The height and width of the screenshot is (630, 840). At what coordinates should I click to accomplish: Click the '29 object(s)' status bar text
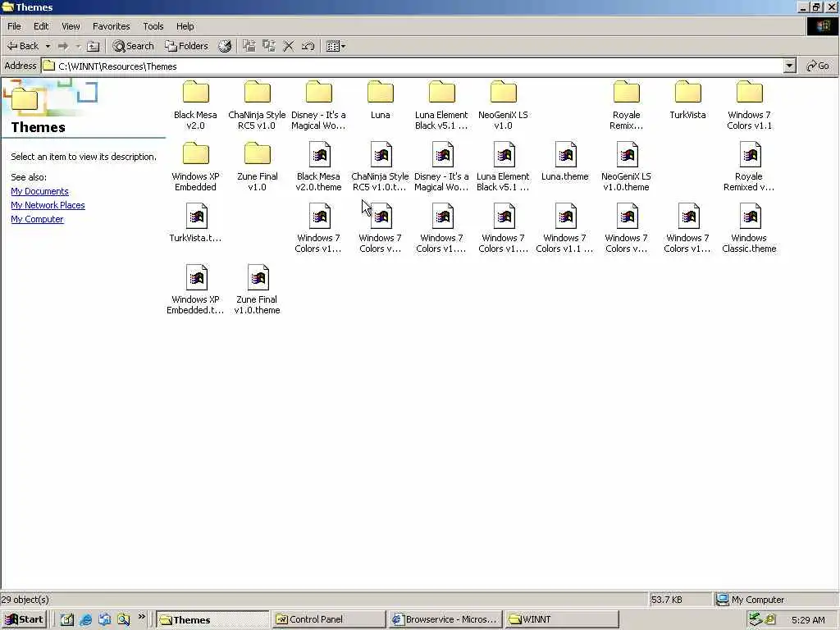click(25, 600)
